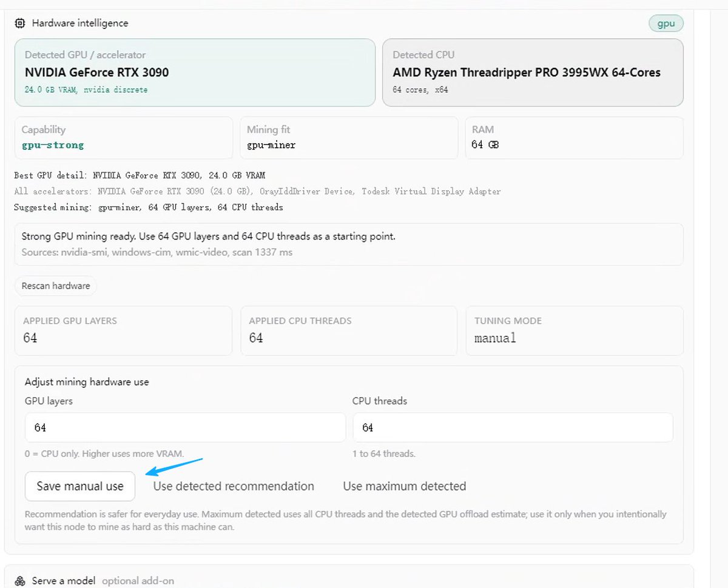
Task: Click the 0 = CPU only hint
Action: point(104,453)
